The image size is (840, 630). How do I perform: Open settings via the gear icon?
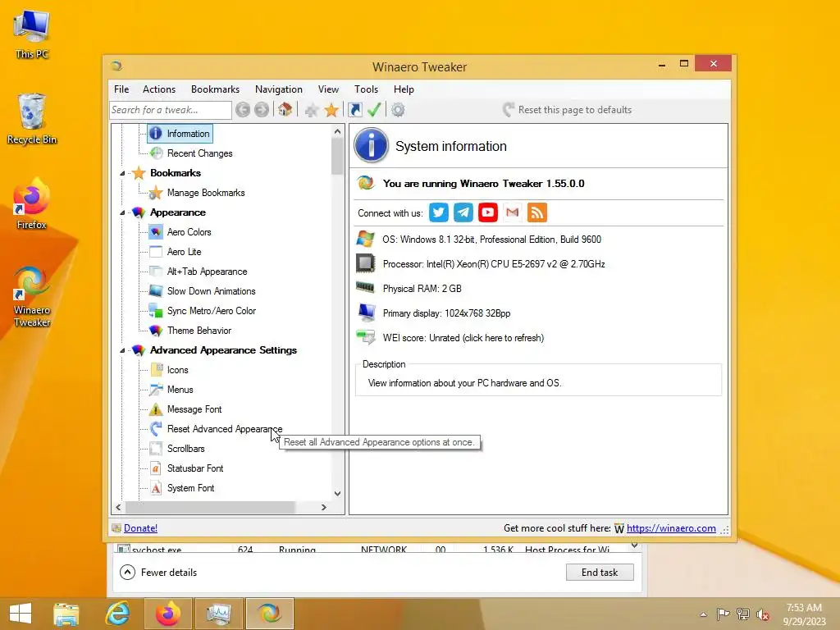coord(398,110)
